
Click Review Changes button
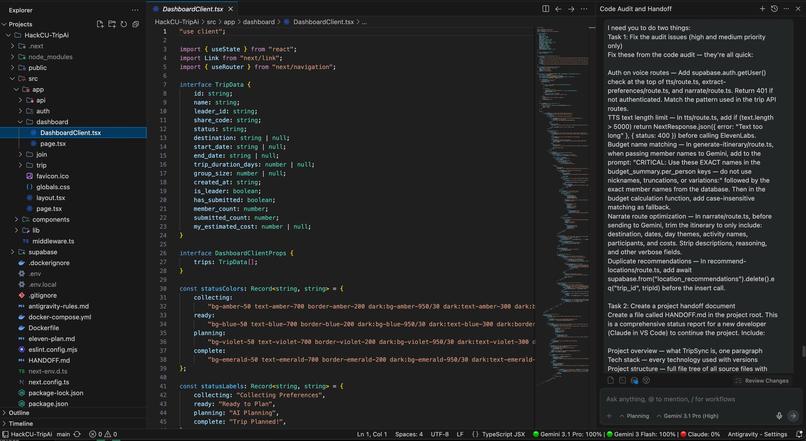pyautogui.click(x=762, y=381)
